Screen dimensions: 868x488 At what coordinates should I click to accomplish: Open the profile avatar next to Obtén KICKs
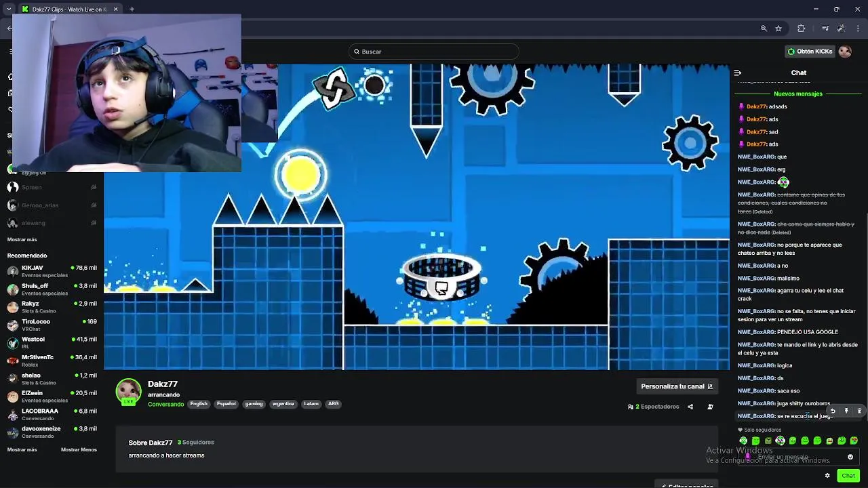point(845,52)
